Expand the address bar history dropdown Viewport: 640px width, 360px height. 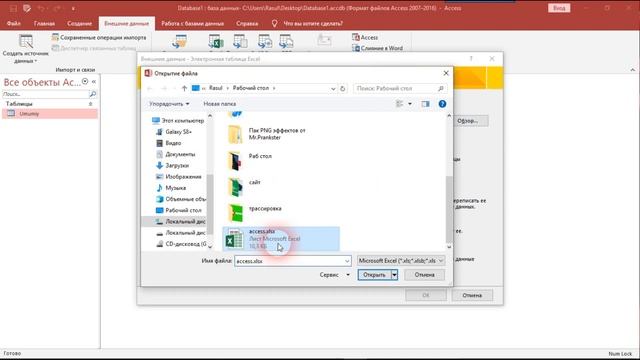click(x=333, y=89)
